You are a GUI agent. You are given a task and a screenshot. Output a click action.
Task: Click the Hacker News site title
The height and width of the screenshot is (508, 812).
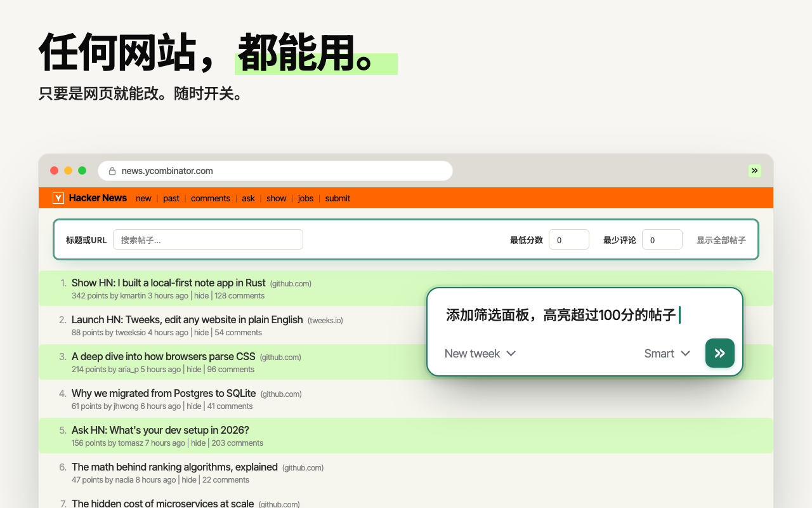(x=98, y=198)
